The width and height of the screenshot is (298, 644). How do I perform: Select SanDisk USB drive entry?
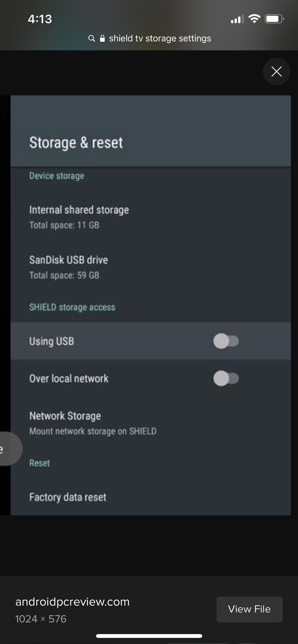click(69, 267)
